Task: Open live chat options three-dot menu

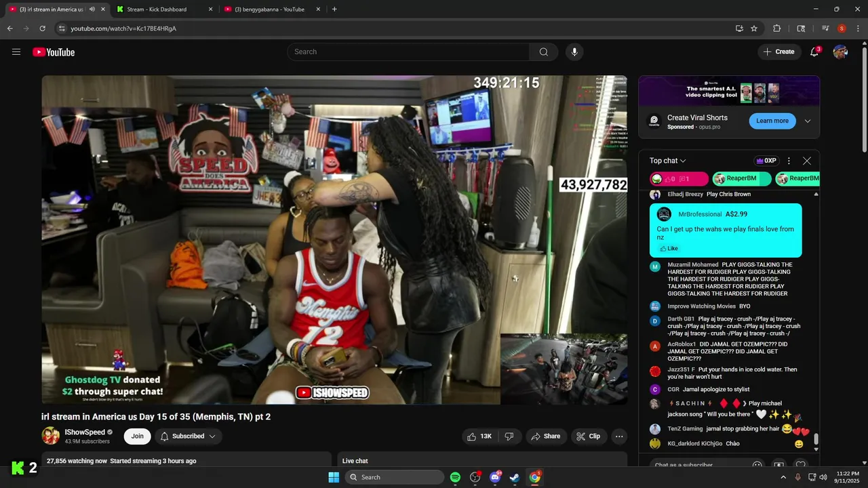Action: (789, 161)
